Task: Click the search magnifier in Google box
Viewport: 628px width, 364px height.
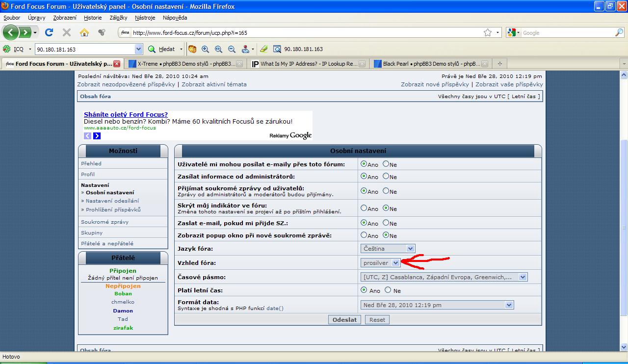Action: click(619, 33)
